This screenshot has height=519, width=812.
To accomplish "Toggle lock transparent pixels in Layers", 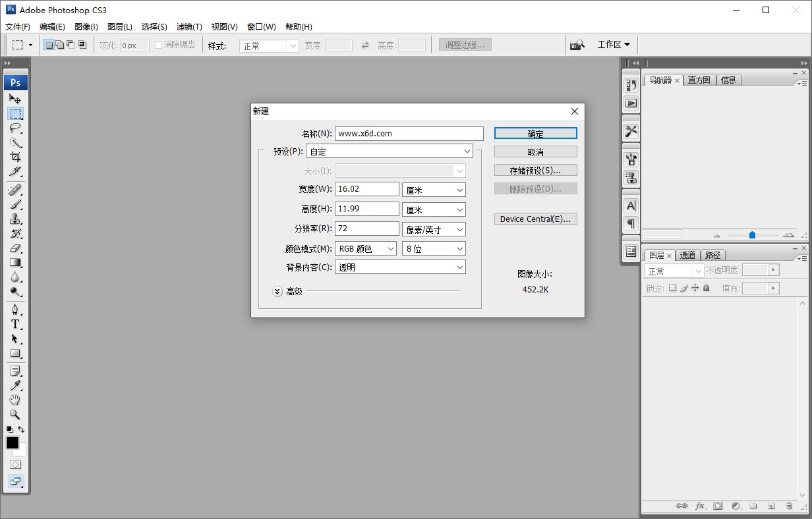I will [672, 288].
